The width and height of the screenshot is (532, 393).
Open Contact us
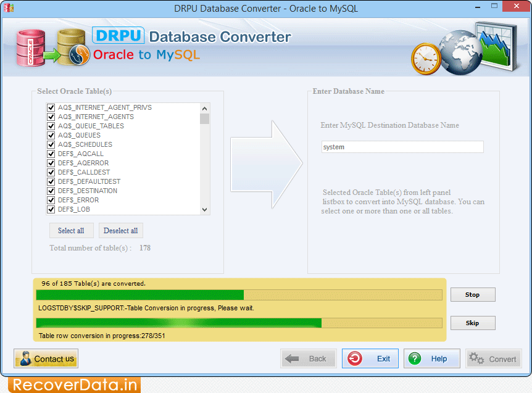click(46, 358)
